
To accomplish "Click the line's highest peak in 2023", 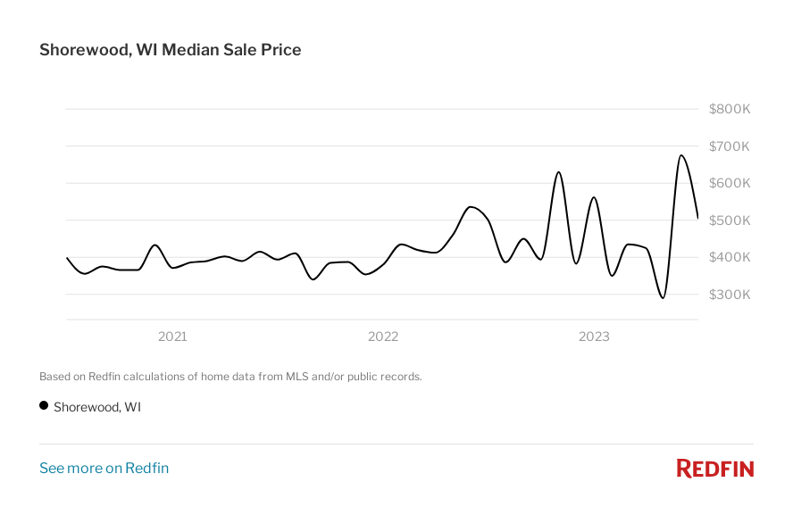I will coord(681,155).
